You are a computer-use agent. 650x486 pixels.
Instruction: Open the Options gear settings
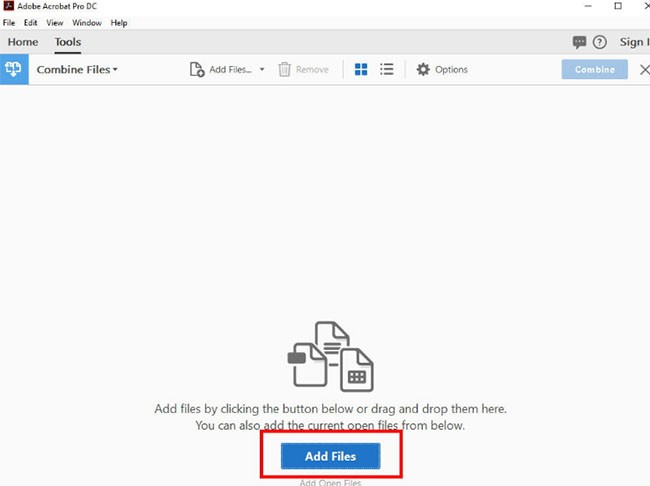tap(441, 70)
